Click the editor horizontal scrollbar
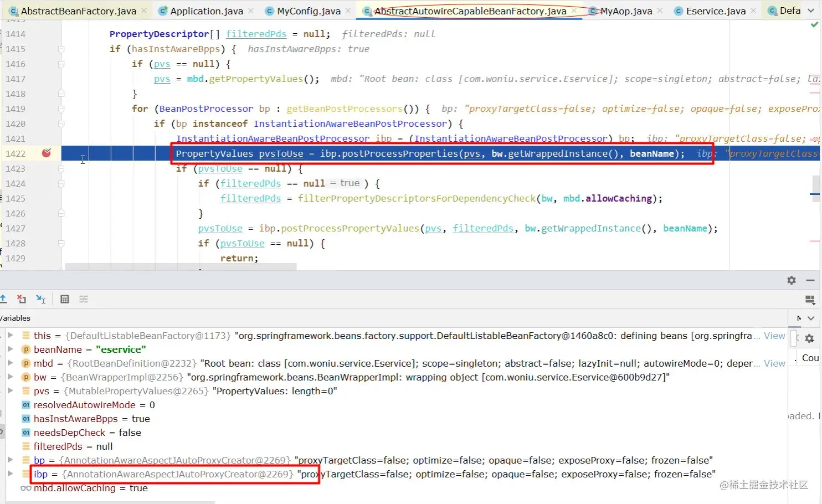Screen dimensions: 822x504 pos(181,267)
